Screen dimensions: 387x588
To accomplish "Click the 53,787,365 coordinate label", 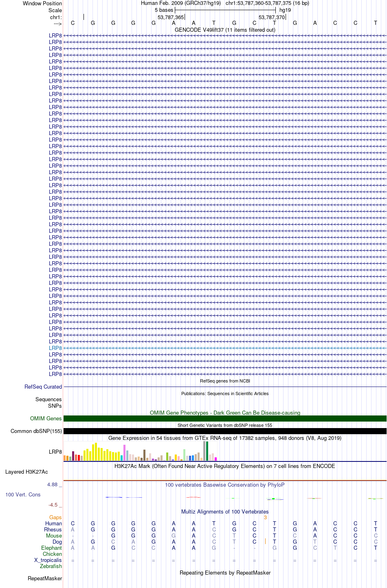I will [171, 17].
